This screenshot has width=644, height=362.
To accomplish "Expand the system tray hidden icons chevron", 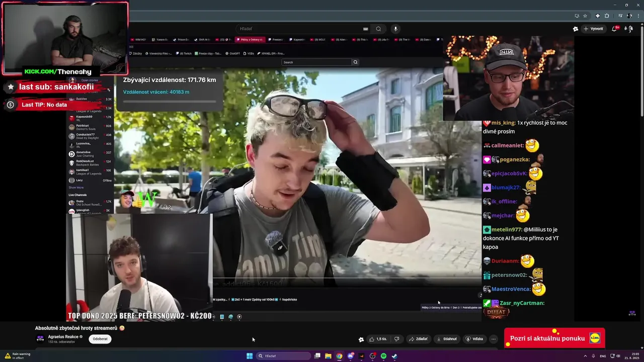I will click(x=585, y=356).
